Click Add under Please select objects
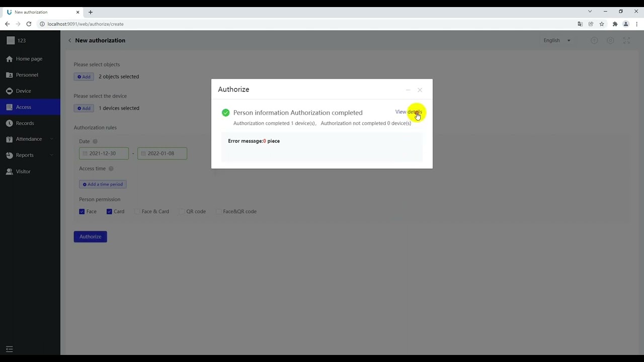 pos(84,77)
